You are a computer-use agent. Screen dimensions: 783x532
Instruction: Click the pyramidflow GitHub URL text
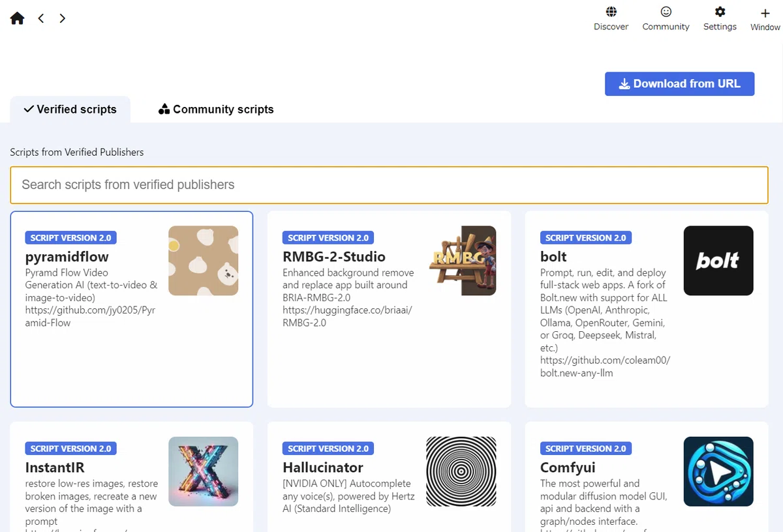pyautogui.click(x=90, y=316)
